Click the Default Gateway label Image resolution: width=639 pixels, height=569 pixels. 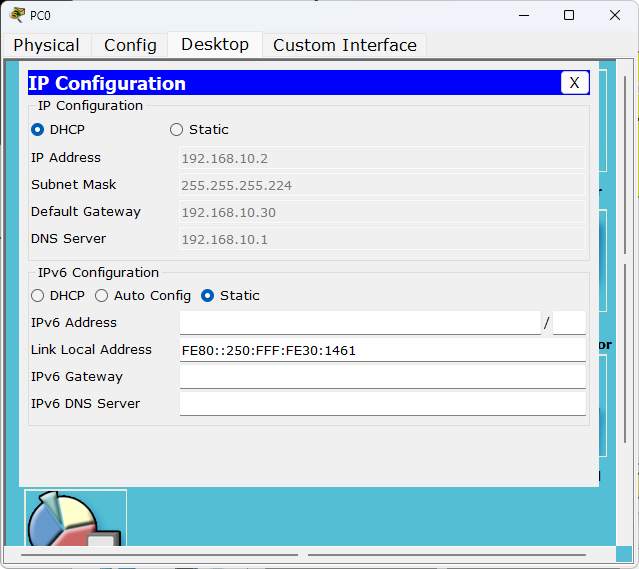coord(86,212)
